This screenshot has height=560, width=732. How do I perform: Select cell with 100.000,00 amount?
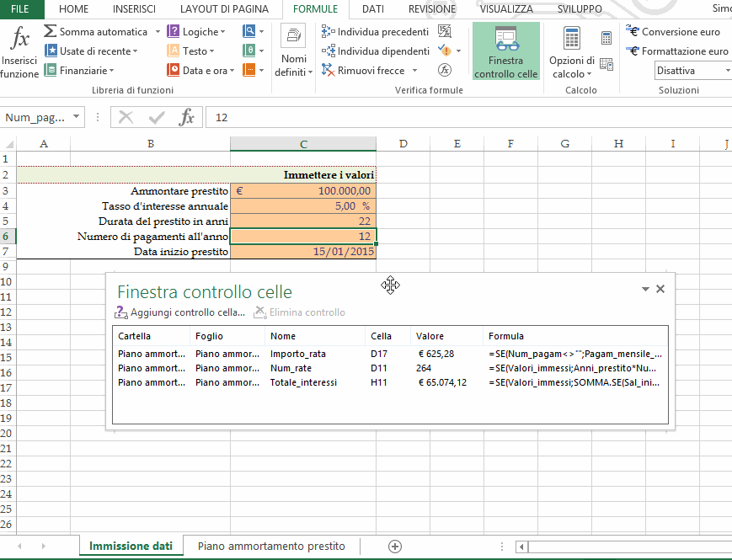(x=303, y=191)
